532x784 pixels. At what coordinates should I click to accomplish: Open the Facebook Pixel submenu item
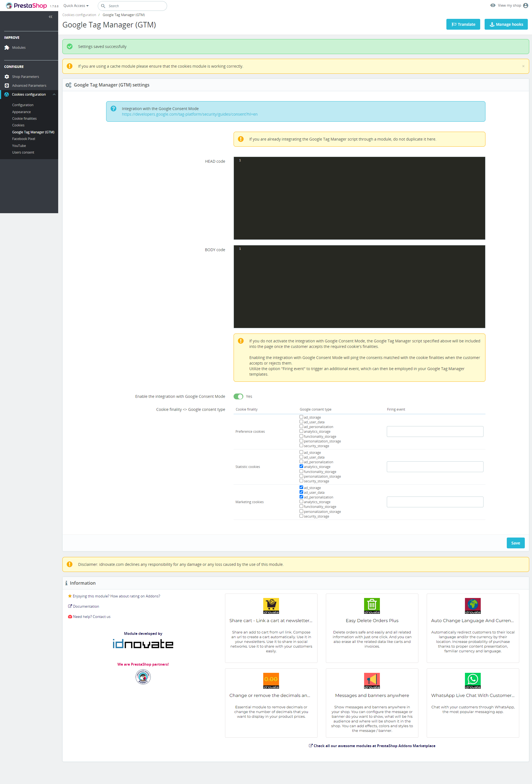coord(24,139)
